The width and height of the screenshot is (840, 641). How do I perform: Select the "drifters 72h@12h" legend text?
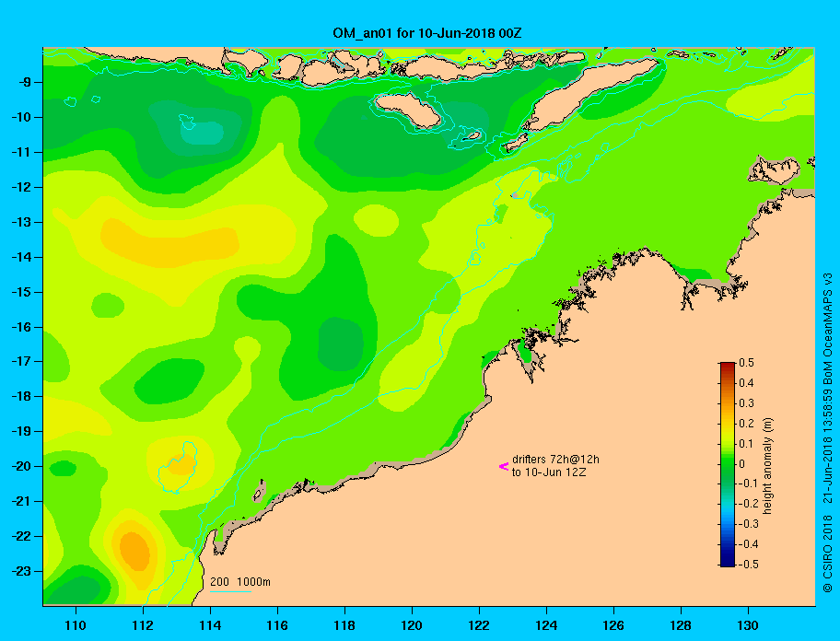(x=555, y=460)
